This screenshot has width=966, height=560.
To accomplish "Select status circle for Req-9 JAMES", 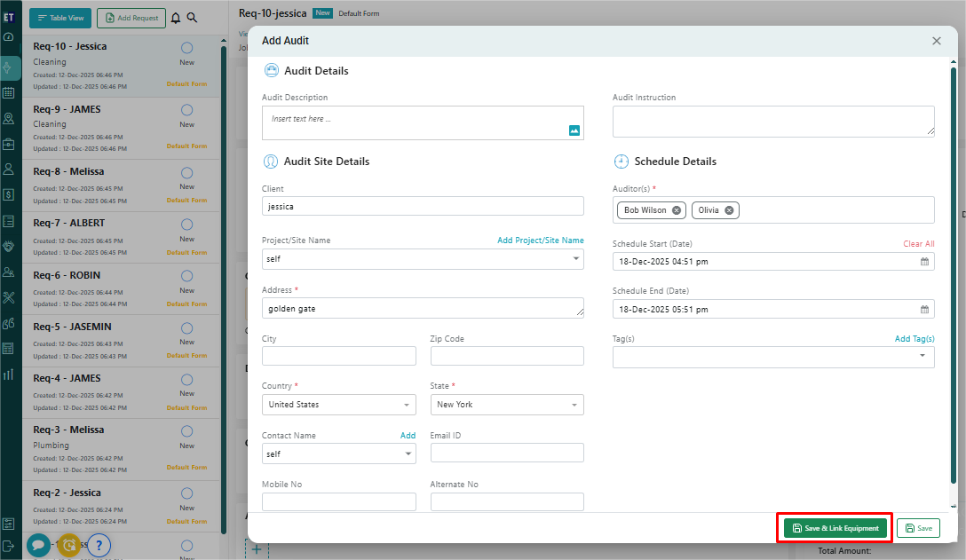I will point(186,110).
